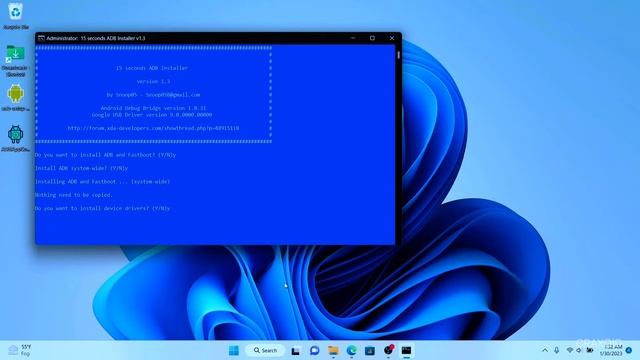Open the weather widget showing Fog

pos(20,350)
